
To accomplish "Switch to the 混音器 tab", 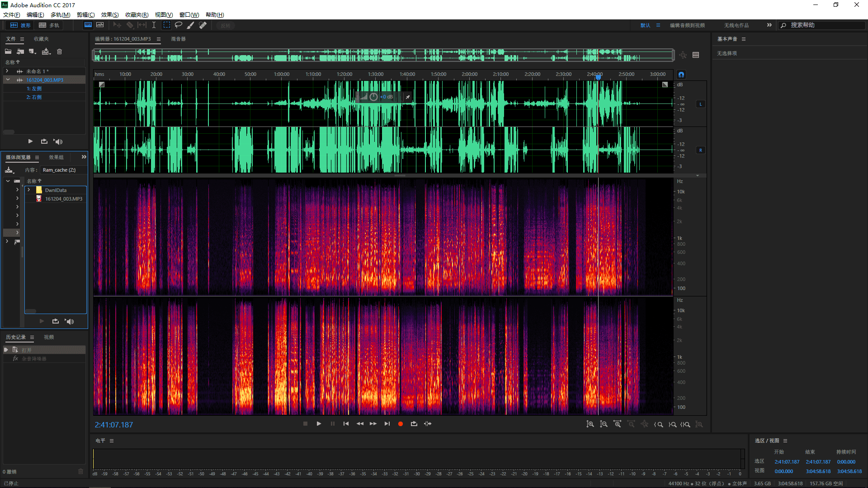I will tap(178, 39).
